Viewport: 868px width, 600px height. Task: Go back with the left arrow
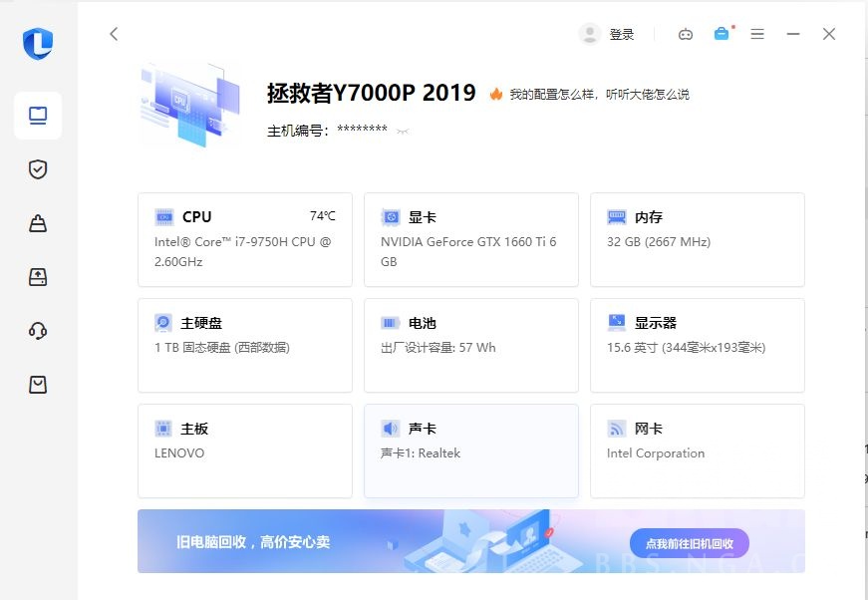click(114, 34)
